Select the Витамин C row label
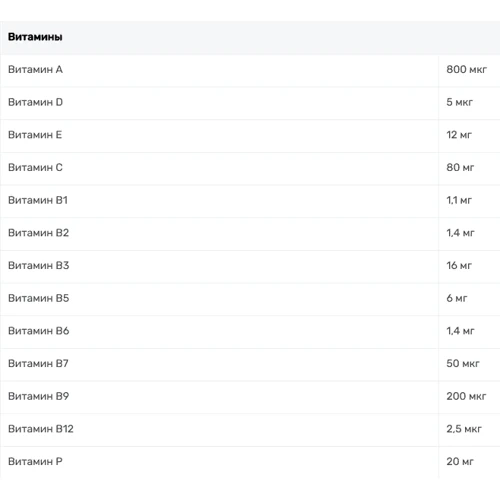This screenshot has width=500, height=500. [x=35, y=167]
